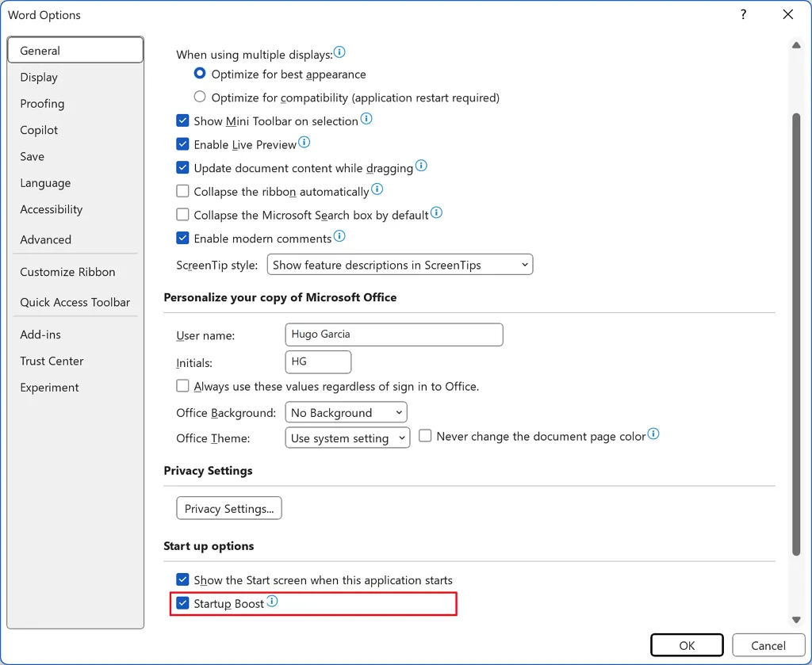This screenshot has width=812, height=665.
Task: Click info icon beside Update document content while dragging
Action: click(x=421, y=166)
